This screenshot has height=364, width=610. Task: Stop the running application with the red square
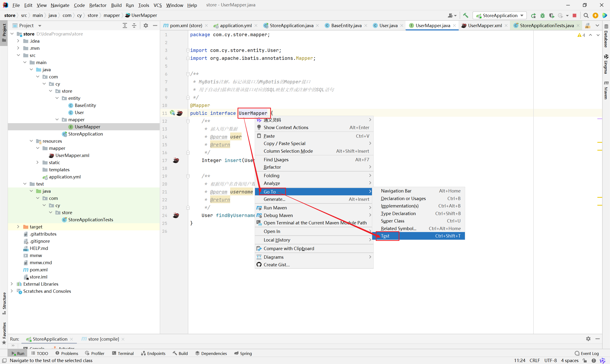(x=574, y=15)
